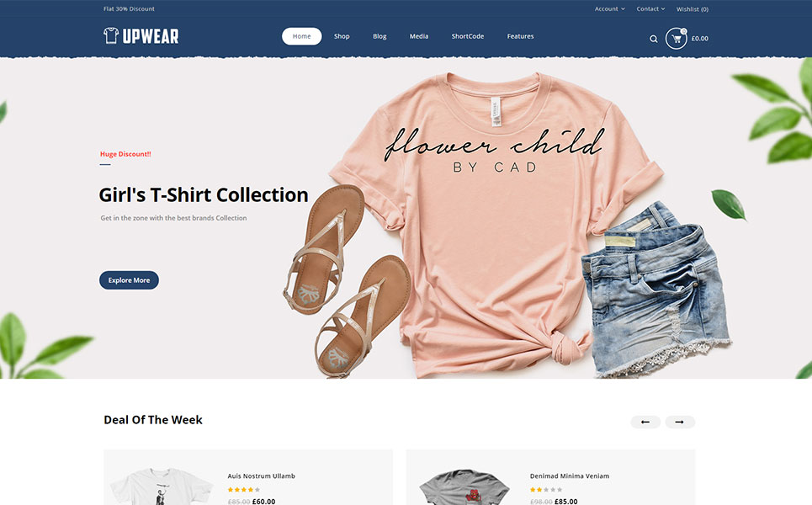Click the star rating of Auis Nostrum Ullamb

(244, 490)
